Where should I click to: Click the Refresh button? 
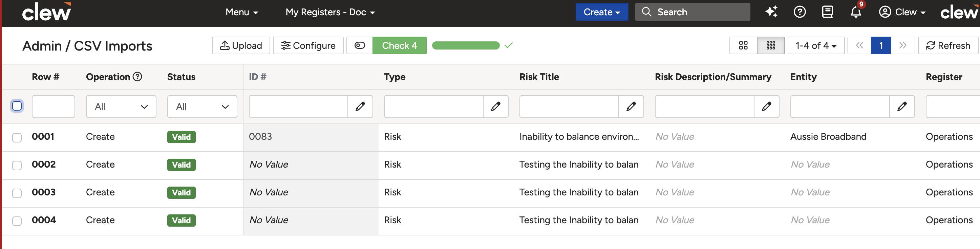948,45
